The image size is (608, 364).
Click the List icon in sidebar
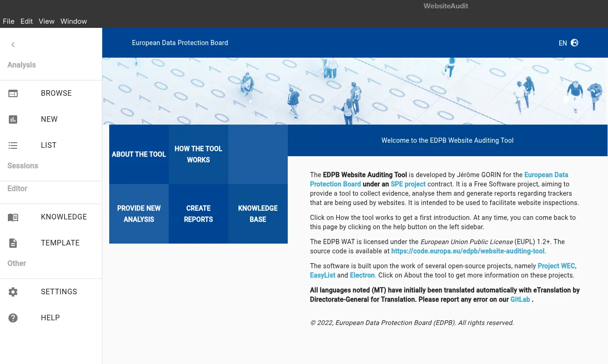point(13,146)
